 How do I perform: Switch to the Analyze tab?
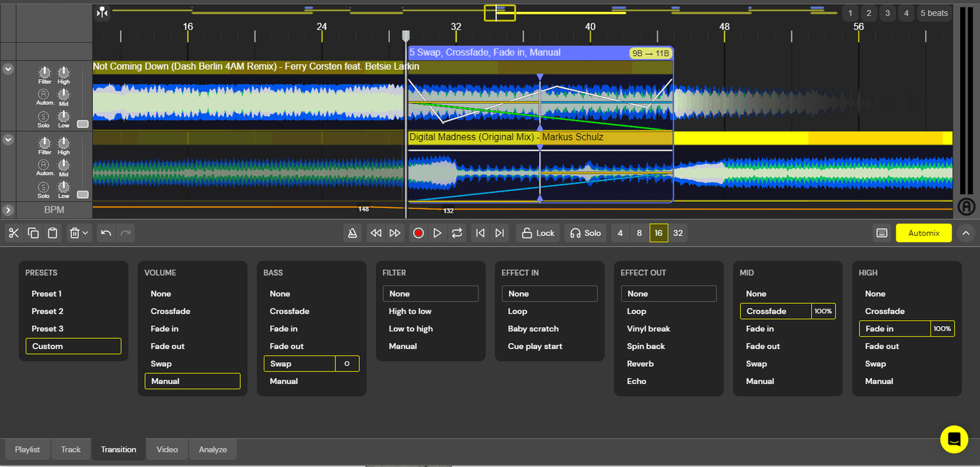(213, 449)
